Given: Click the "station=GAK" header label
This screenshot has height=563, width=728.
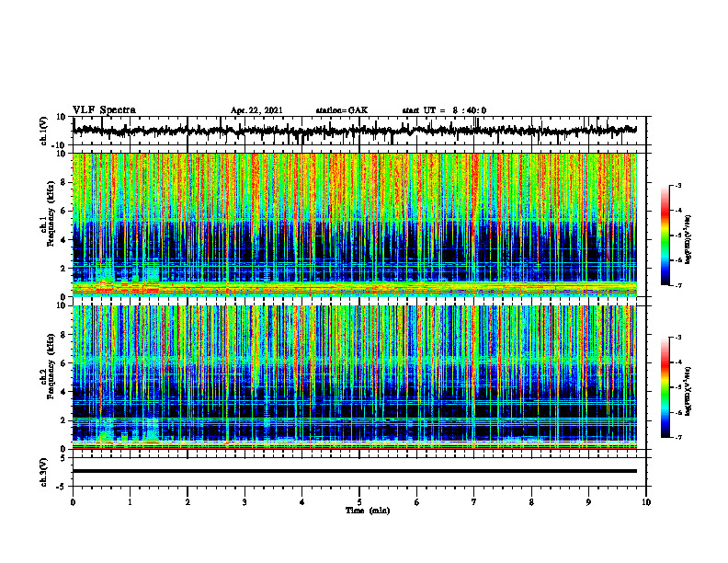Looking at the screenshot, I should pyautogui.click(x=342, y=110).
